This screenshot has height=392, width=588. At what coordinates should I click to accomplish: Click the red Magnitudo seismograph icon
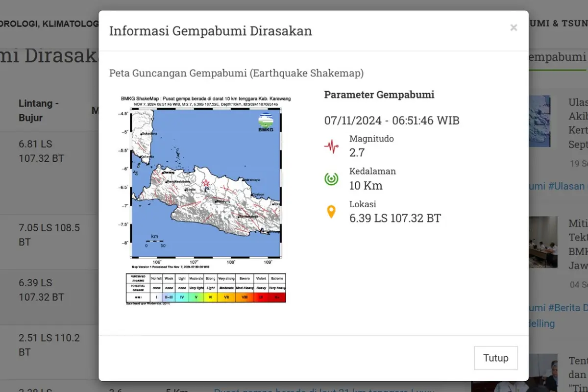click(x=332, y=146)
